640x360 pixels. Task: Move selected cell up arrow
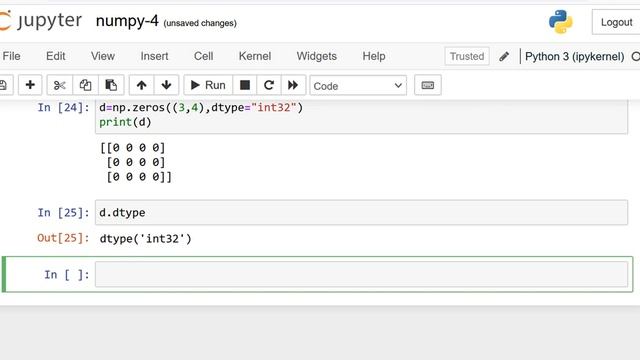(x=142, y=85)
